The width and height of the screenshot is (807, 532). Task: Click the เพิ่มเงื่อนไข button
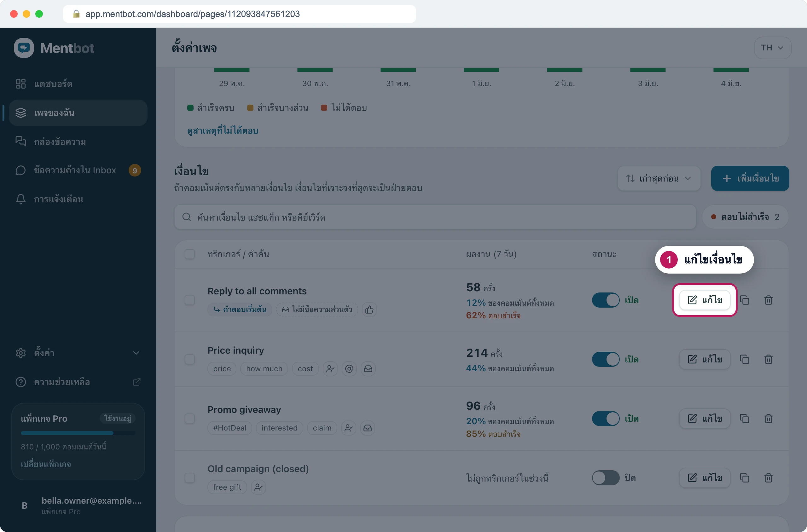pos(750,178)
